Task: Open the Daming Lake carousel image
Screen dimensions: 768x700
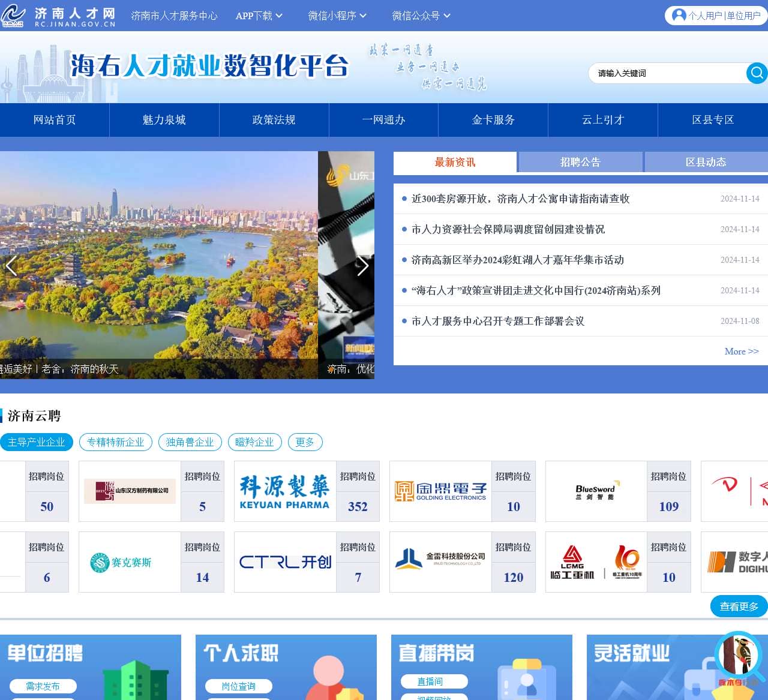Action: (x=158, y=265)
